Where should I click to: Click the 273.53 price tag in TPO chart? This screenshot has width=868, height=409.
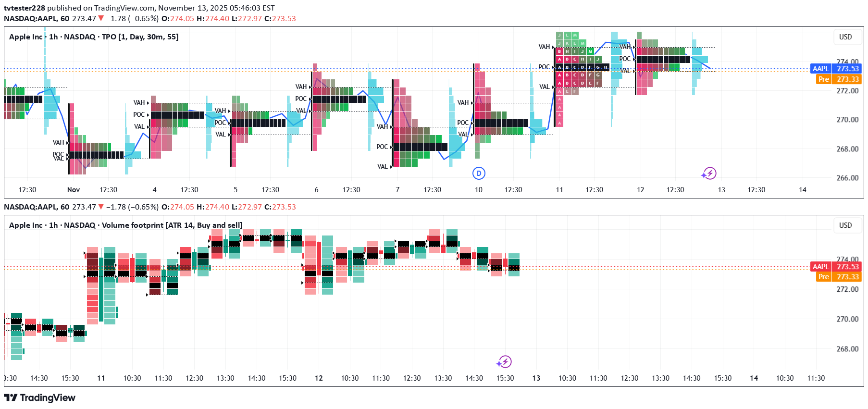(x=847, y=69)
